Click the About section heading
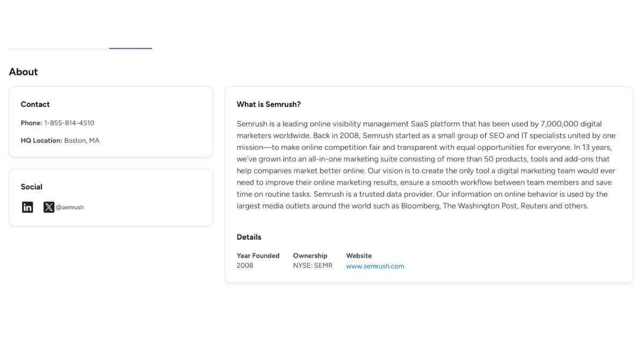The height and width of the screenshot is (338, 644). pyautogui.click(x=23, y=71)
